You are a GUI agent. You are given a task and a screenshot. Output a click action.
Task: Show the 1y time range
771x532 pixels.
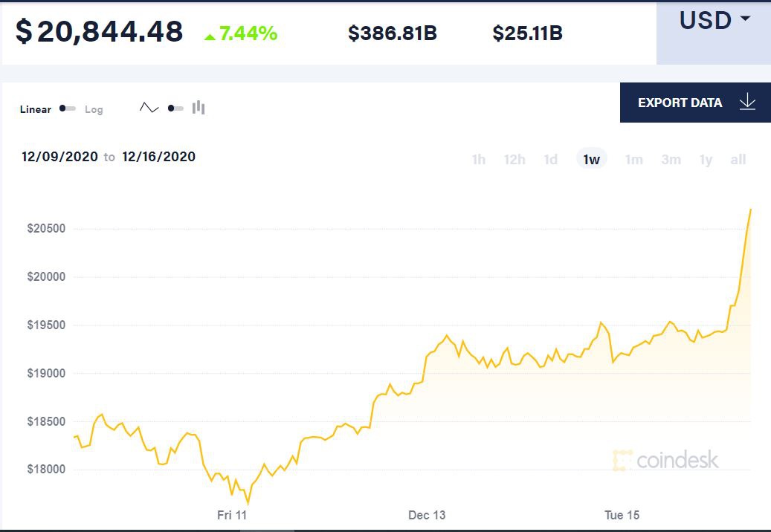point(706,159)
